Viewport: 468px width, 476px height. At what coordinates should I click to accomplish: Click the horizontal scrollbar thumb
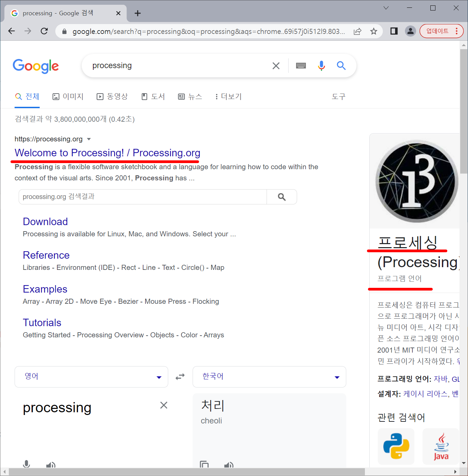click(187, 472)
